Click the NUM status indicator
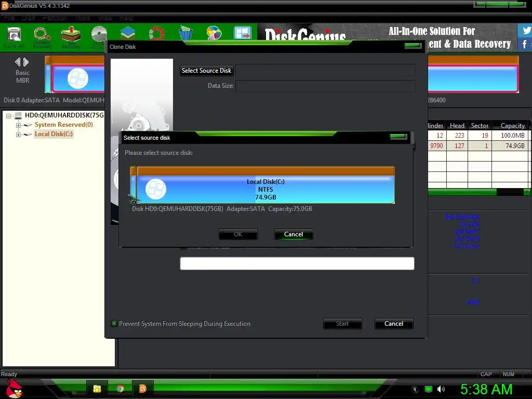The height and width of the screenshot is (399, 532). tap(508, 374)
